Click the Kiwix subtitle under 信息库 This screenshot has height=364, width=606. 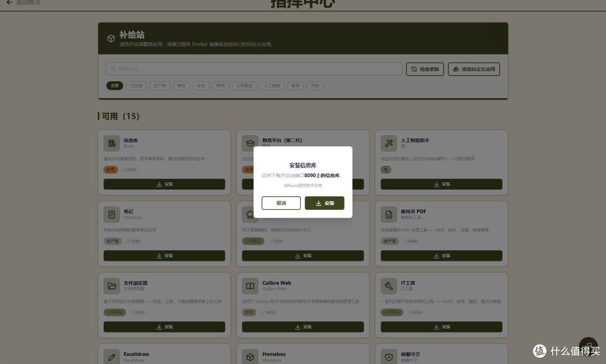(x=128, y=146)
